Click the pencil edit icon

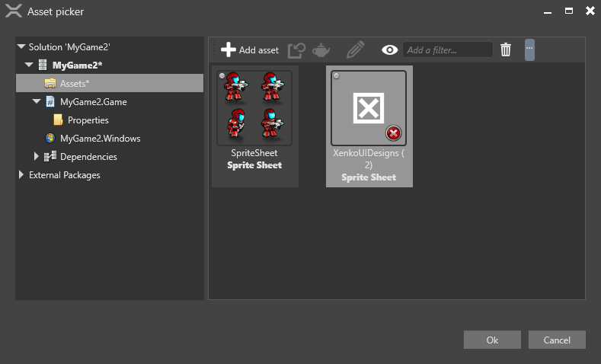click(355, 50)
